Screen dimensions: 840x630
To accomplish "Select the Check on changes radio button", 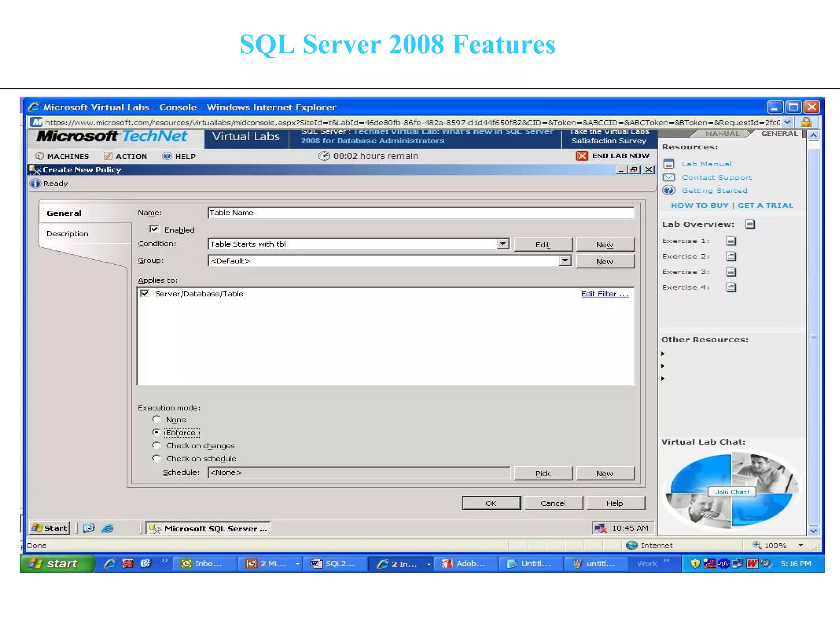I will pos(156,445).
